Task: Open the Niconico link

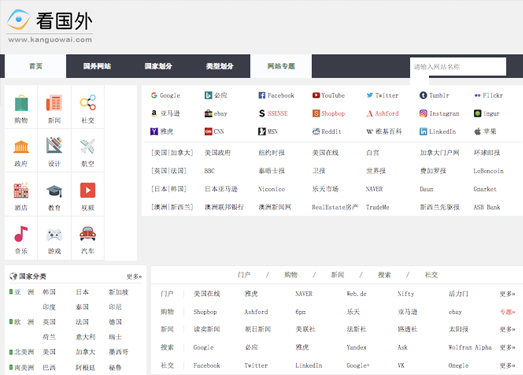Action: pyautogui.click(x=272, y=189)
